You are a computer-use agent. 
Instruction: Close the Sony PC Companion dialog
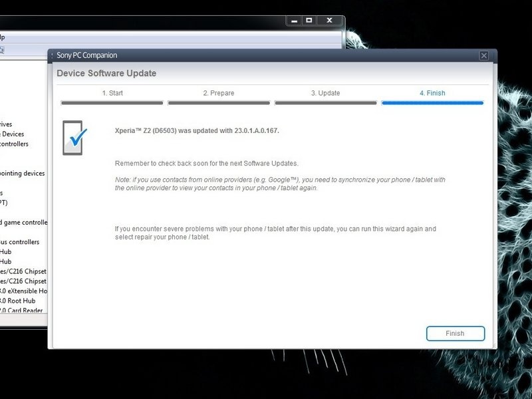(x=484, y=56)
